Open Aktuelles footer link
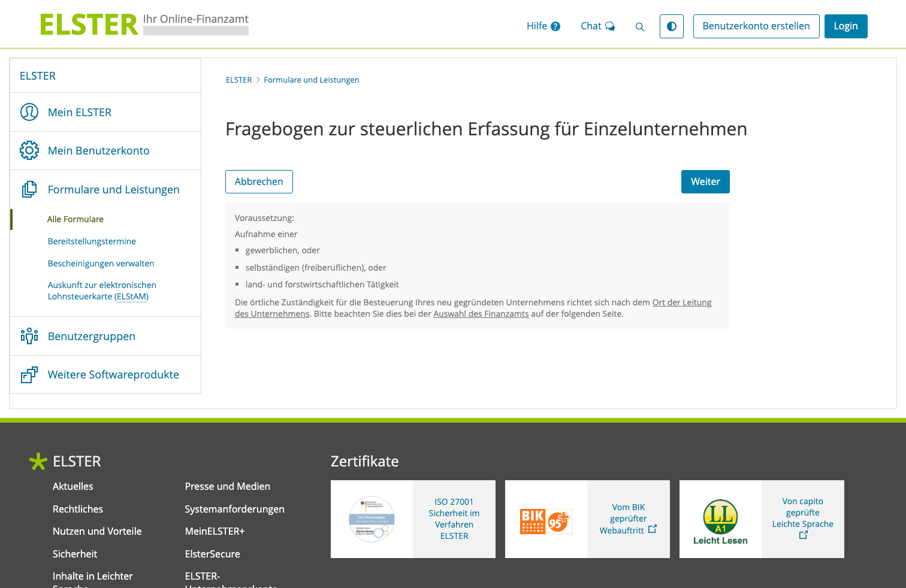This screenshot has height=588, width=906. [73, 486]
